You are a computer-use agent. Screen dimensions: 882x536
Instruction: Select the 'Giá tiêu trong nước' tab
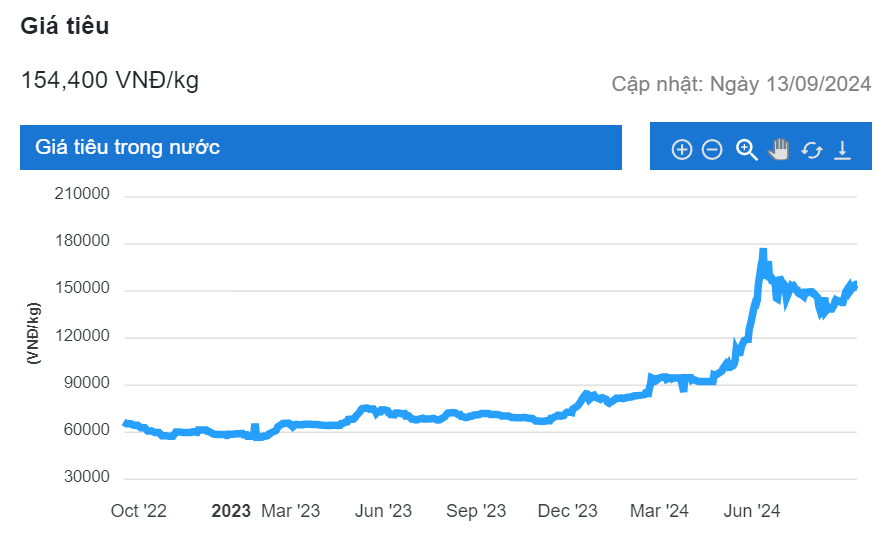(321, 147)
